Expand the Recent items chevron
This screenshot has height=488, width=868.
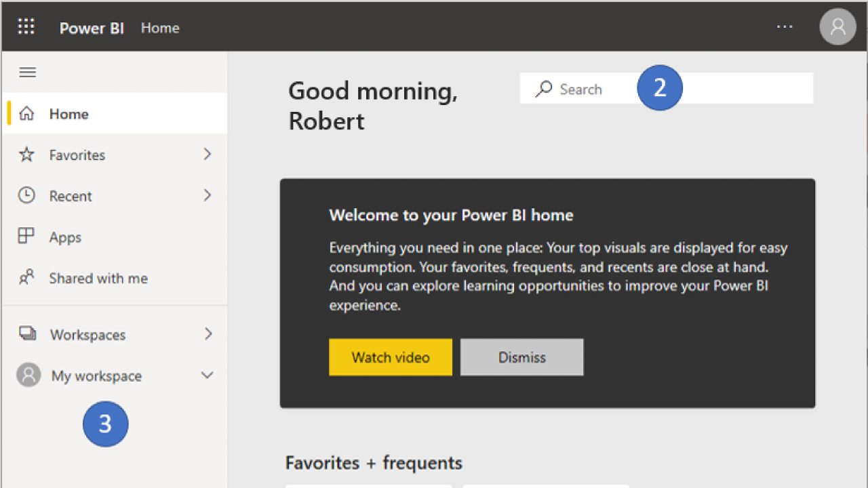coord(207,195)
